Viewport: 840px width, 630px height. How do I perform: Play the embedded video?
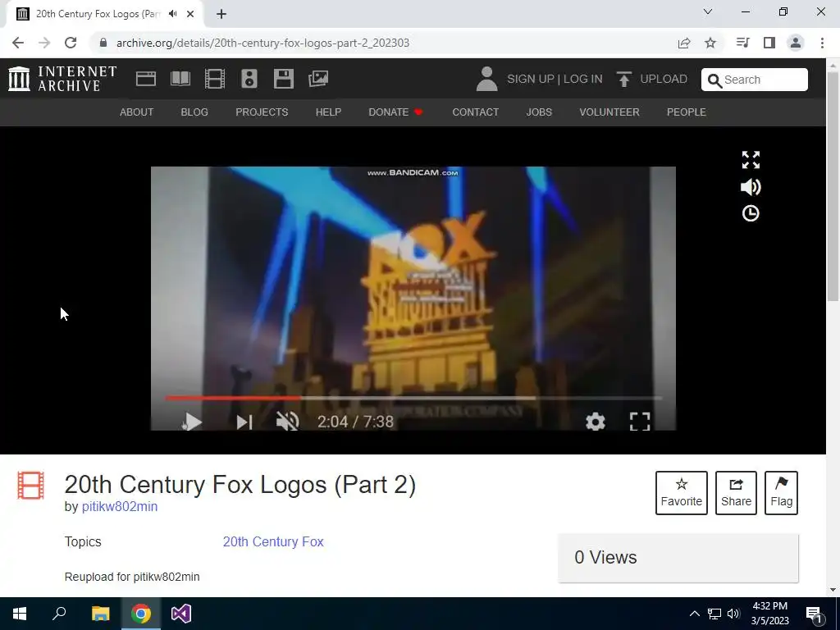click(192, 422)
